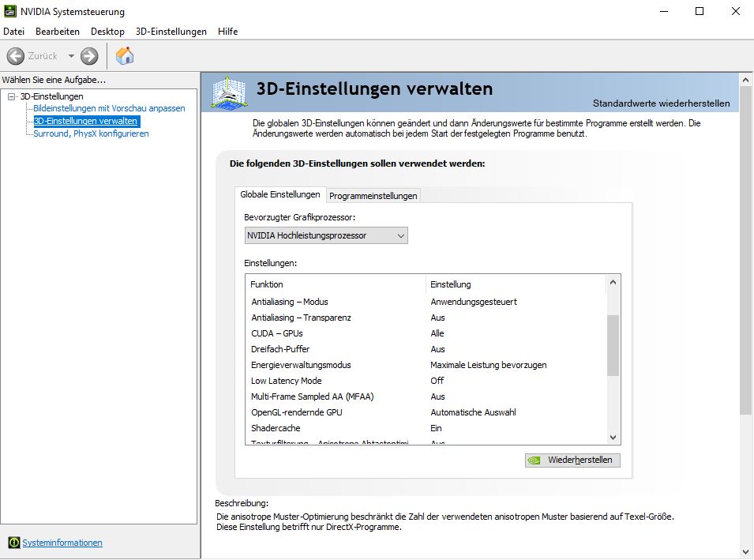Click the Funktion column header
The width and height of the screenshot is (754, 560).
(x=336, y=284)
